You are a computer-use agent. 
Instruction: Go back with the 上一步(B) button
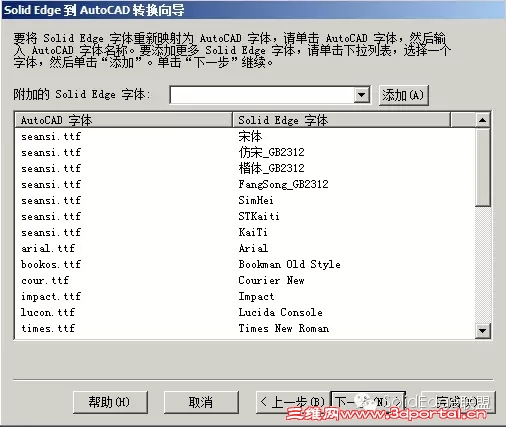pyautogui.click(x=293, y=402)
